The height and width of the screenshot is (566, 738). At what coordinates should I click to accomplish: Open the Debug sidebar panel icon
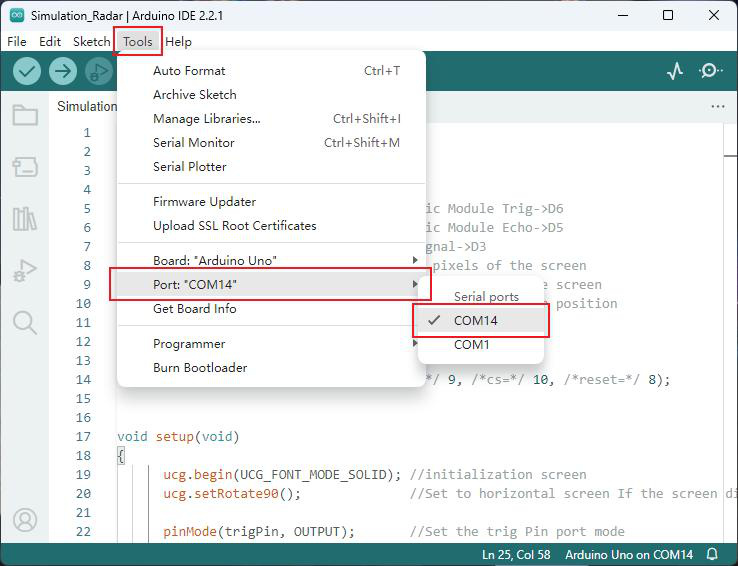point(25,271)
